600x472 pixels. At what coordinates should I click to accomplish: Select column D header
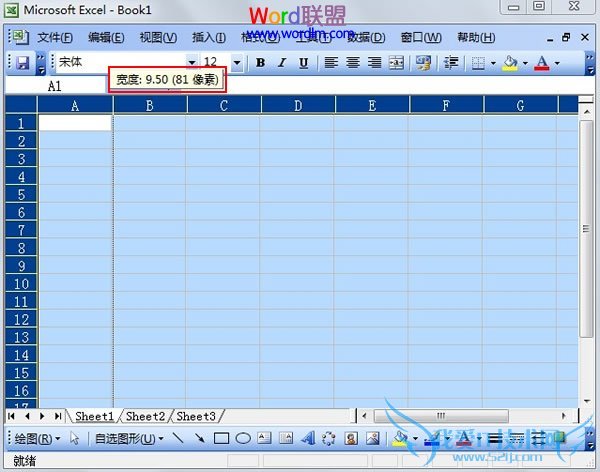tap(298, 105)
